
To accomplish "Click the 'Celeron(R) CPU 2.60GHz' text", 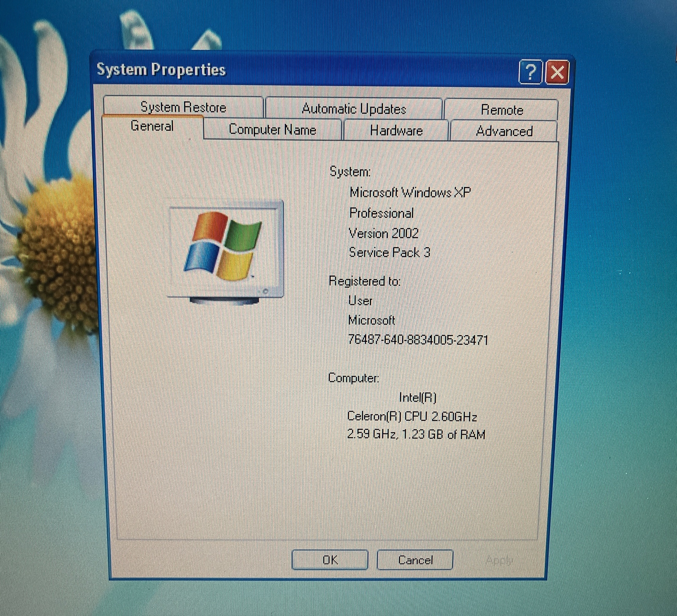I will pos(412,416).
